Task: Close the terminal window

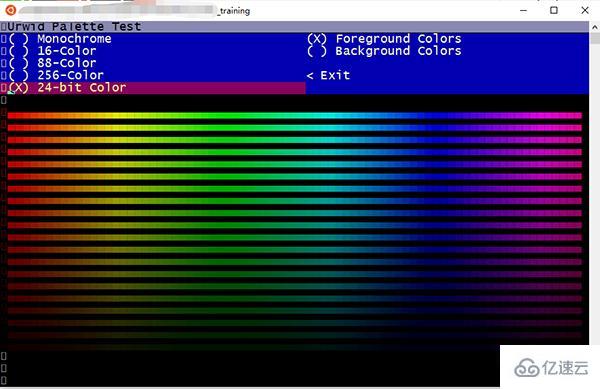Action: [585, 10]
